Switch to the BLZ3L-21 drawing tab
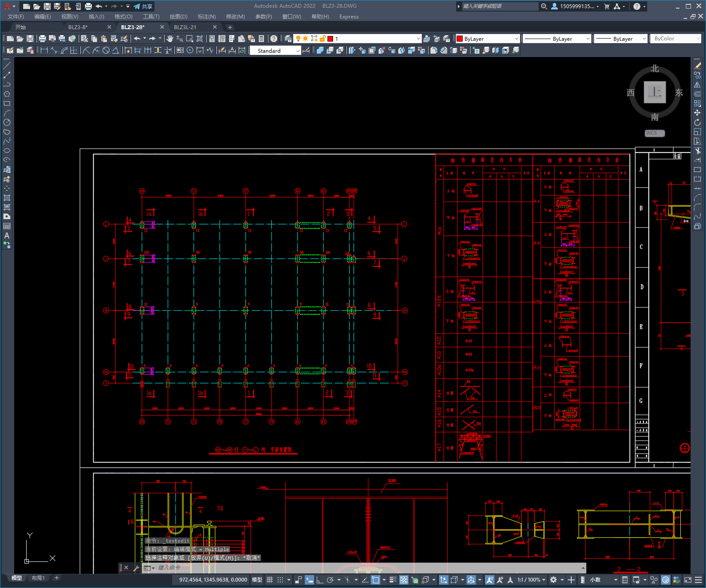Image resolution: width=706 pixels, height=588 pixels. [x=185, y=27]
